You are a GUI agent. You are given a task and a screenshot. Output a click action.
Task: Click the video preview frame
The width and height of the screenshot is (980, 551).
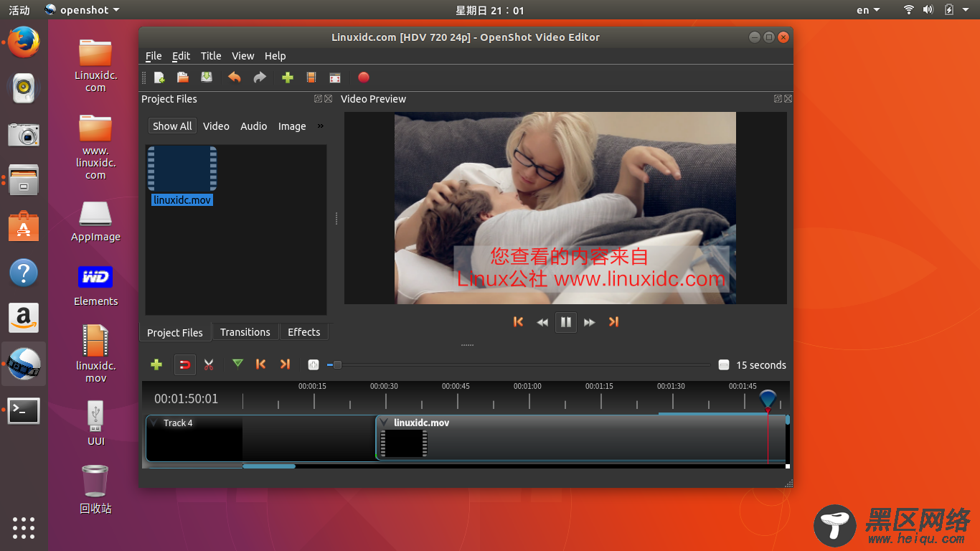(x=565, y=208)
